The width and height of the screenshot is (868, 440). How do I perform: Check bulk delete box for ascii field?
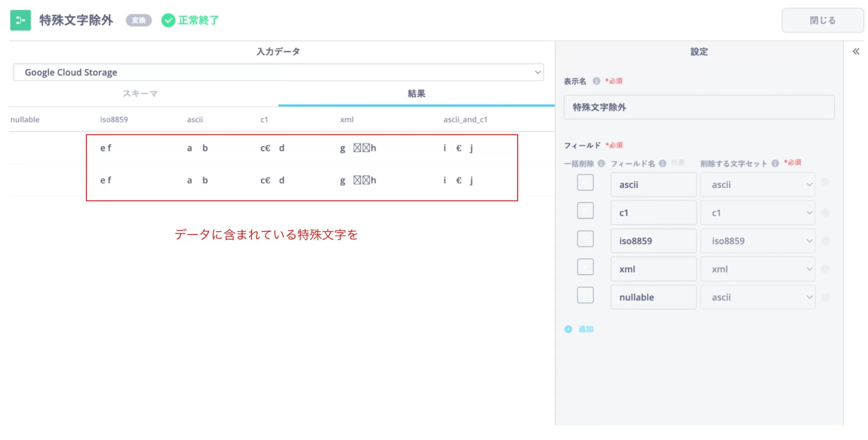[585, 183]
